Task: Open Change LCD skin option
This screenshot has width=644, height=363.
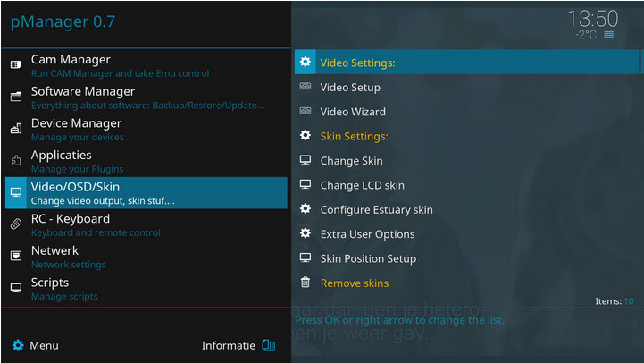Action: (466, 185)
